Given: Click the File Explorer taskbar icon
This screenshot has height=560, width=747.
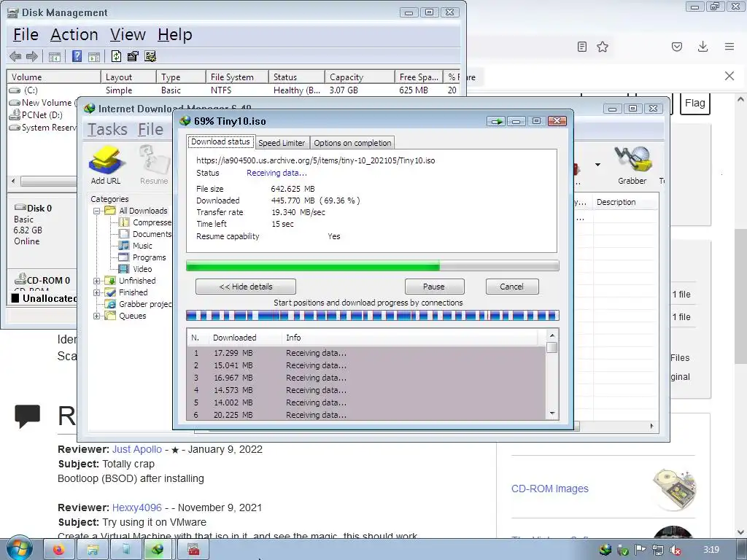Looking at the screenshot, I should (x=93, y=550).
